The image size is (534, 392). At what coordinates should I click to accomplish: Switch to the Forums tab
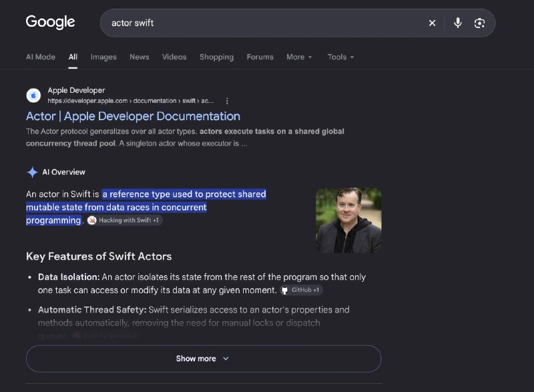click(260, 57)
